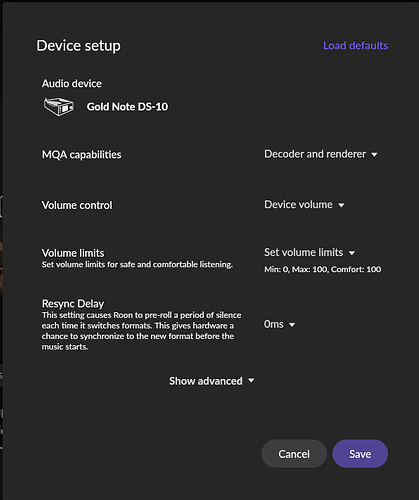Save the device setup
The width and height of the screenshot is (419, 500).
coord(360,454)
